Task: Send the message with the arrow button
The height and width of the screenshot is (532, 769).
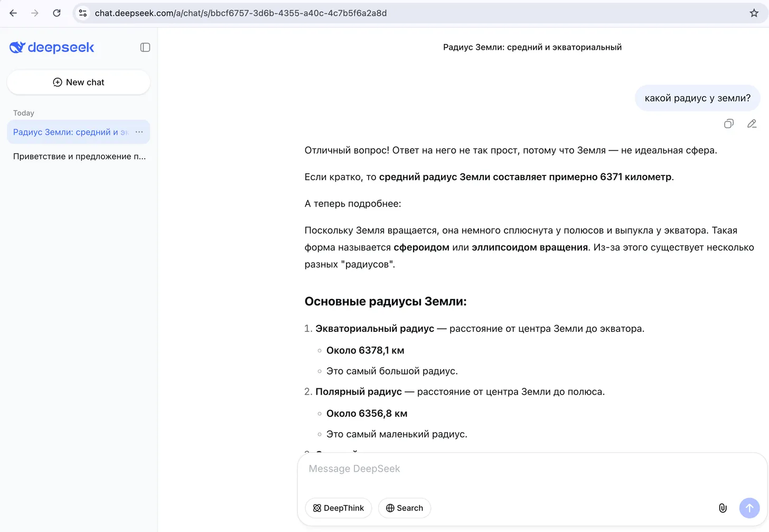Action: 749,508
